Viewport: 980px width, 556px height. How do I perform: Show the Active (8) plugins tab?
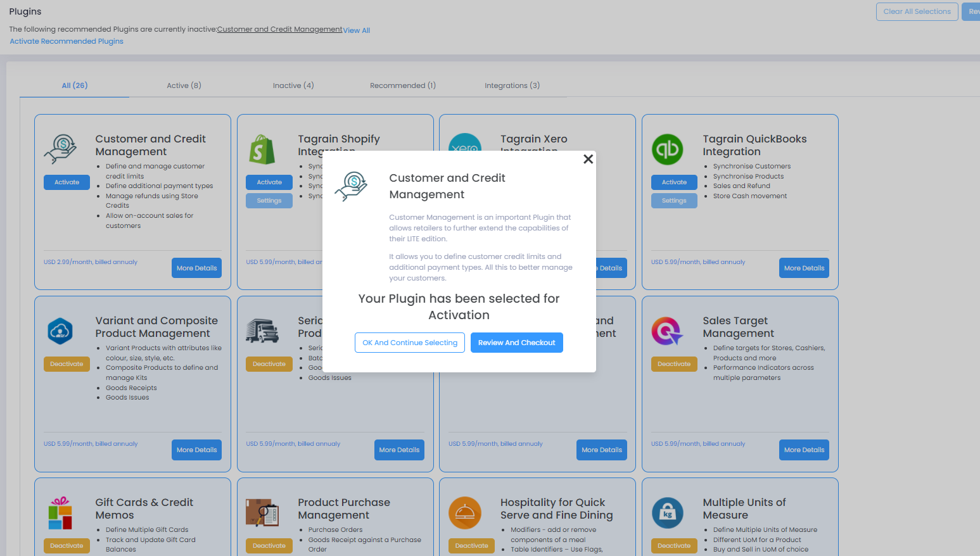click(x=184, y=85)
